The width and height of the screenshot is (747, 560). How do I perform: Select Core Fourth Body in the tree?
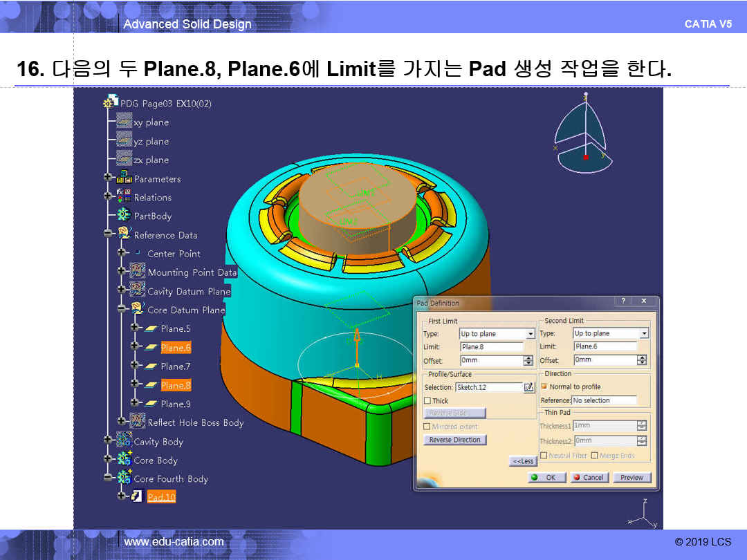[x=170, y=478]
